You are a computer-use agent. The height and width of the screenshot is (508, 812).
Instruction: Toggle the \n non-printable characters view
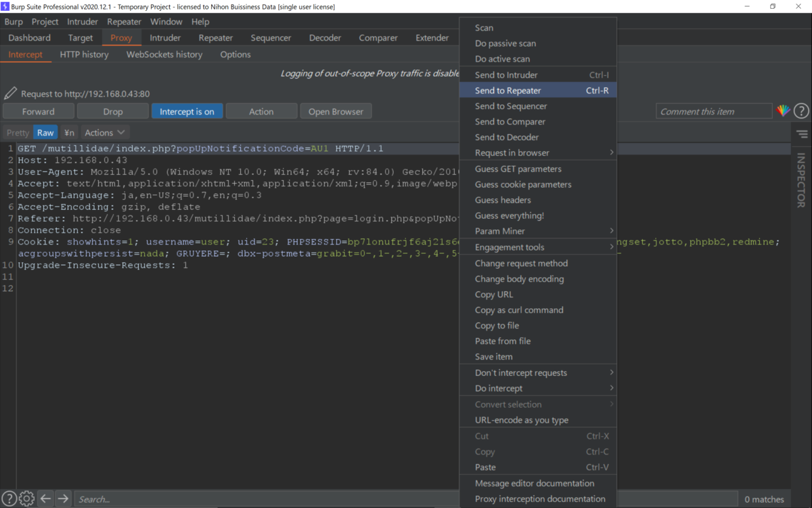coord(69,133)
